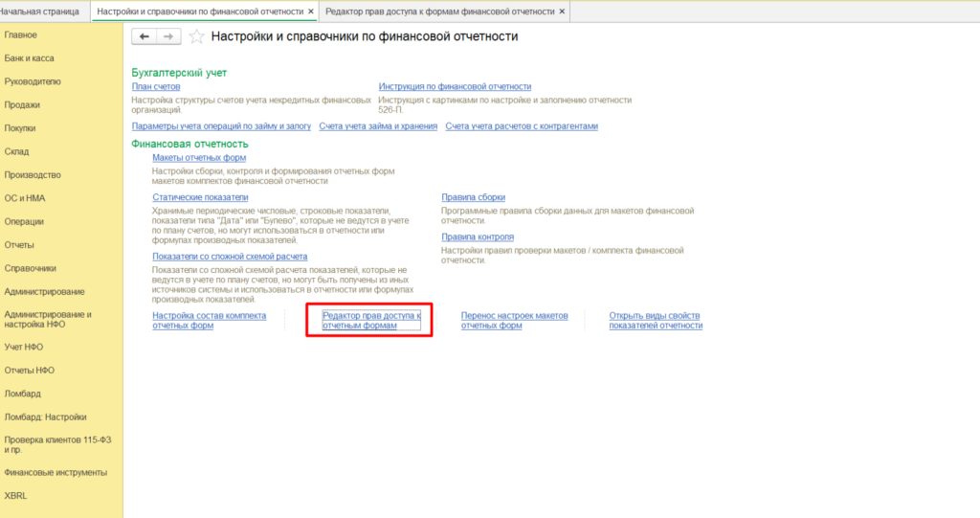Switch to Начальная страница tab
Screen dimensions: 980x518
pos(40,11)
